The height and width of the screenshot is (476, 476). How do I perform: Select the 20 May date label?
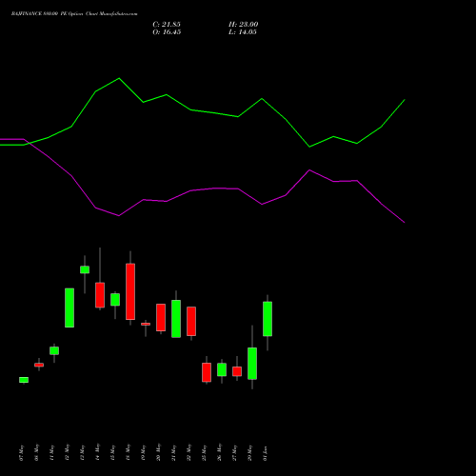(158, 452)
